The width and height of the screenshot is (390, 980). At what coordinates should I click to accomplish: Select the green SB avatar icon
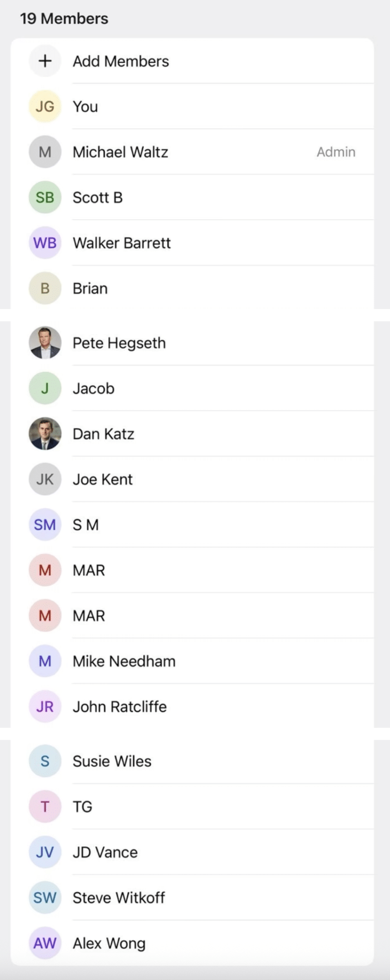[45, 197]
